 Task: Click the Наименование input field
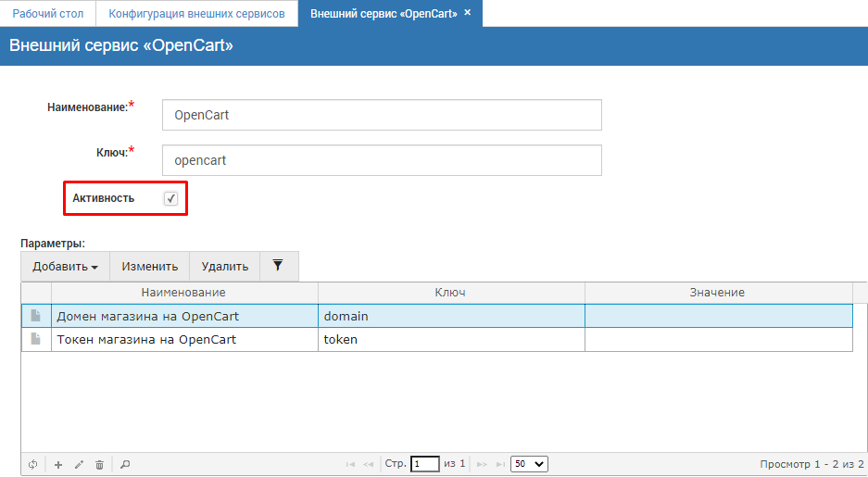(x=381, y=115)
